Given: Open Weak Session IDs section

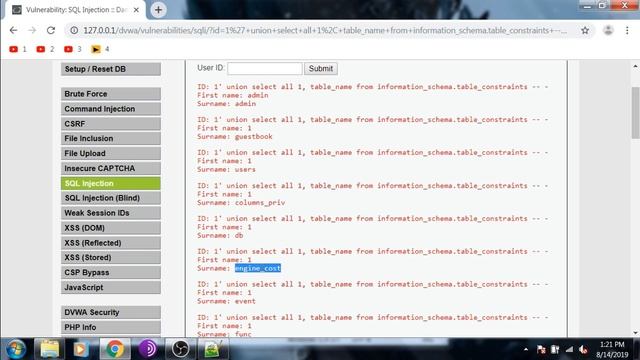Looking at the screenshot, I should coord(111,213).
